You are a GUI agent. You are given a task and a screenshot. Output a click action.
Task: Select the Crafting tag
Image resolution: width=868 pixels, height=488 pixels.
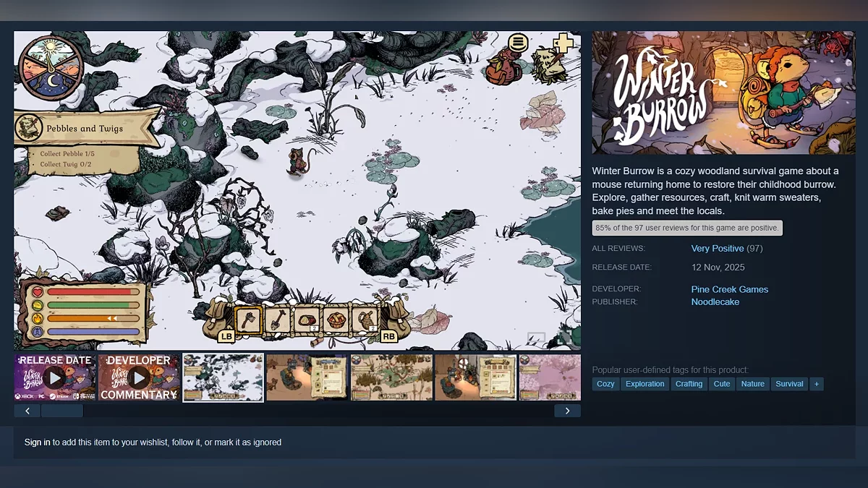689,384
